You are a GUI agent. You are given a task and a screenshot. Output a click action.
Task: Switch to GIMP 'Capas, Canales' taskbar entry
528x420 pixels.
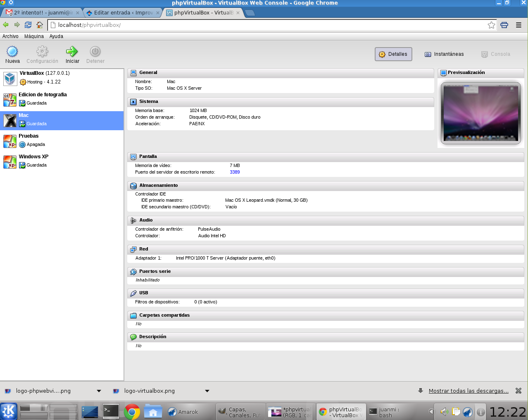[241, 412]
